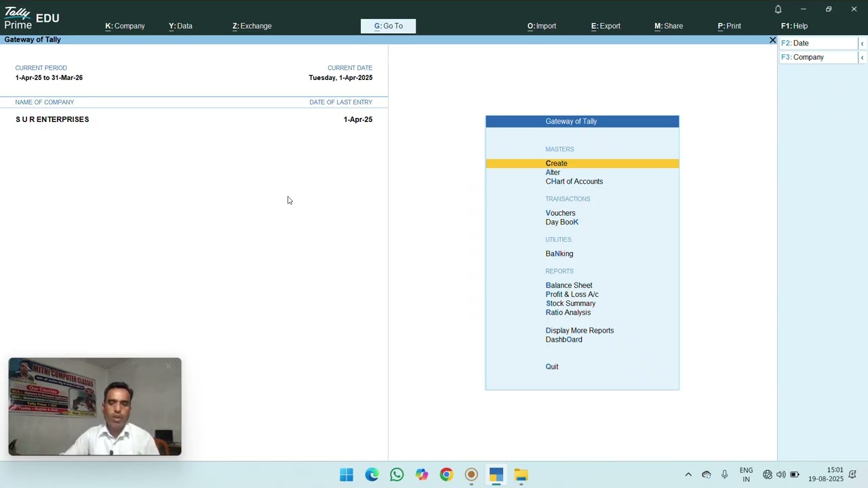Viewport: 868px width, 488px height.
Task: Open notification center icon by clock
Action: [x=853, y=474]
